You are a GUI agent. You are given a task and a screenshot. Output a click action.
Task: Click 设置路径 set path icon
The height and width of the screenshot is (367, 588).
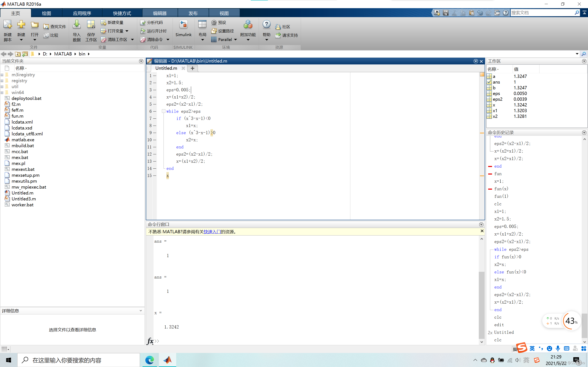tap(214, 31)
